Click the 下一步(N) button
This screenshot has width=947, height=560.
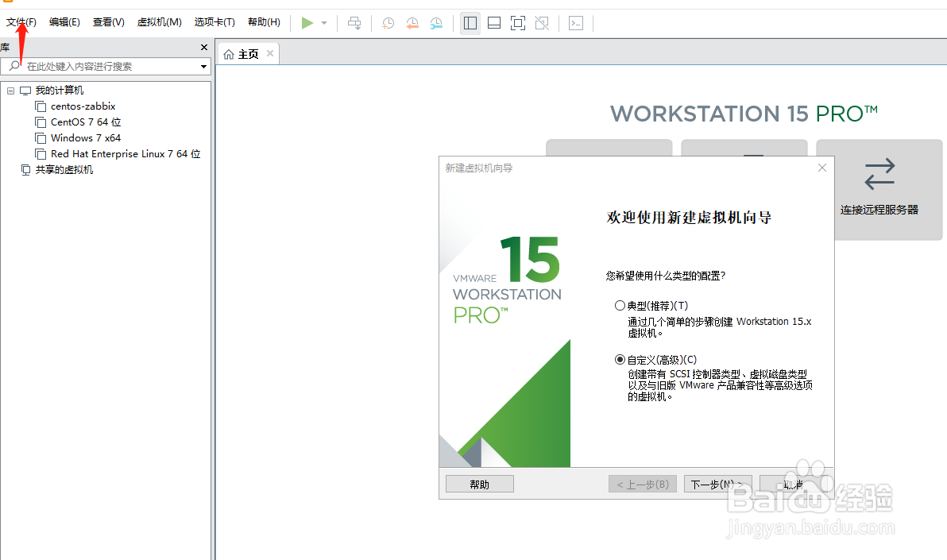click(717, 484)
